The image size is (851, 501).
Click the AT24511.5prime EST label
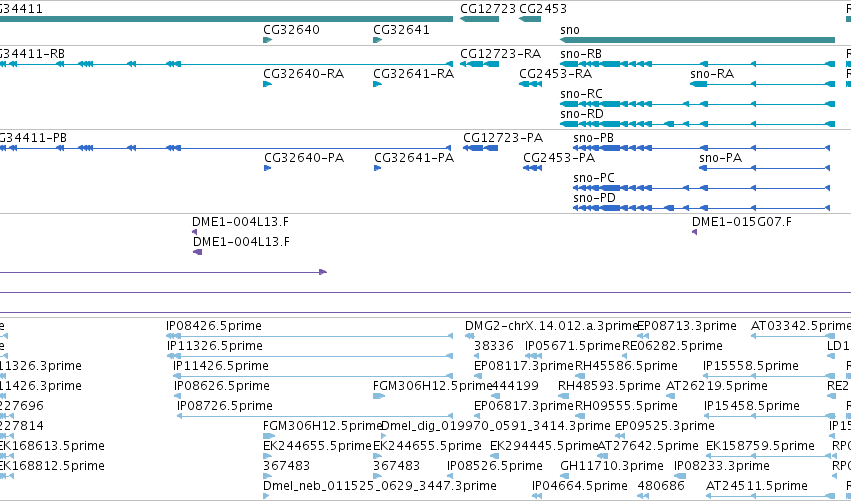[x=757, y=486]
